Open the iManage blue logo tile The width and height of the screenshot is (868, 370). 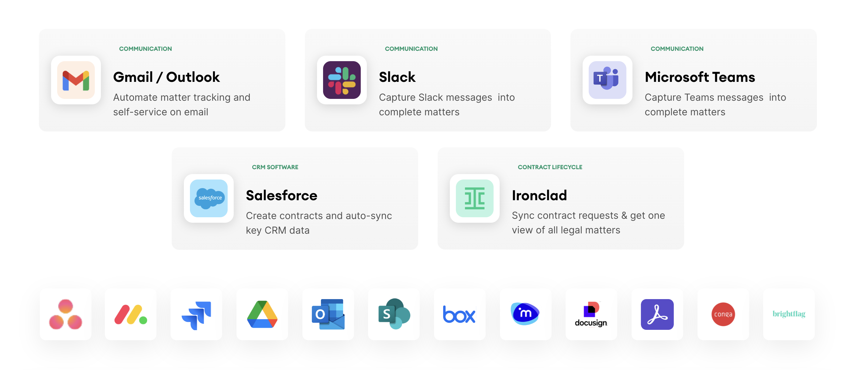[525, 314]
